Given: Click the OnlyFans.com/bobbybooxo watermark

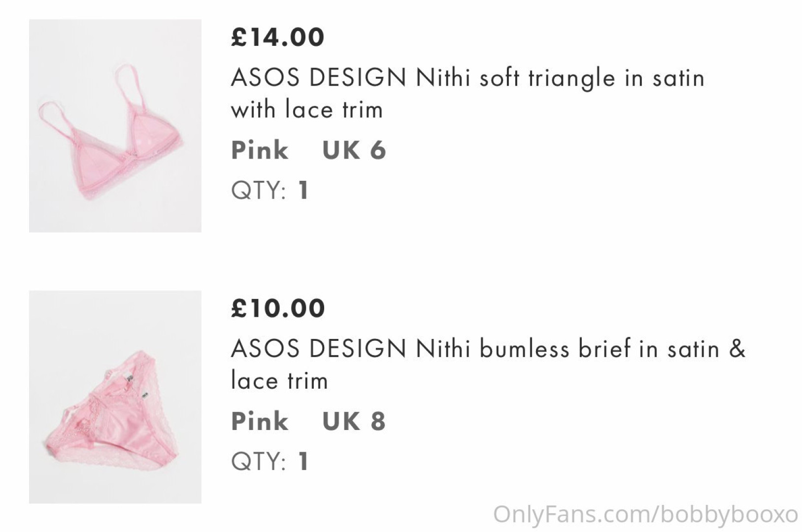Looking at the screenshot, I should click(x=645, y=514).
